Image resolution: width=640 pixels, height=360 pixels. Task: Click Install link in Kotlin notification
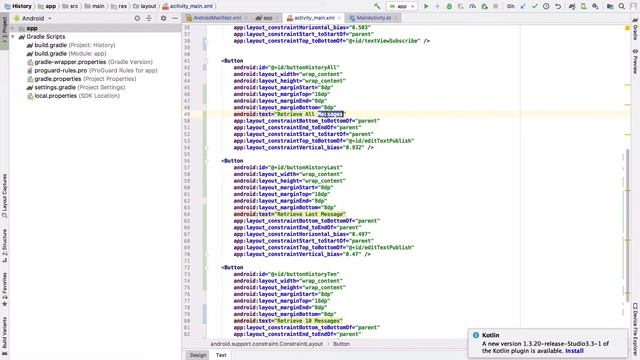coord(574,351)
